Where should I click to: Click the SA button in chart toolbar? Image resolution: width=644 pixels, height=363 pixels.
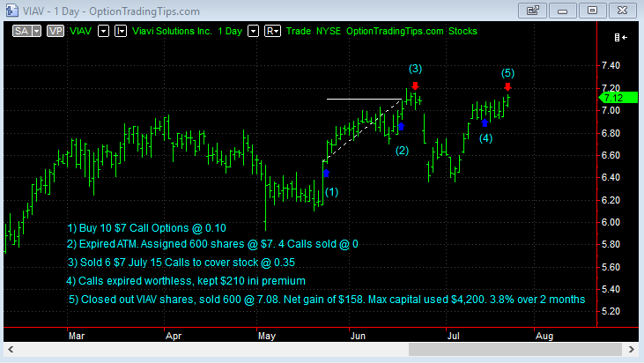22,31
